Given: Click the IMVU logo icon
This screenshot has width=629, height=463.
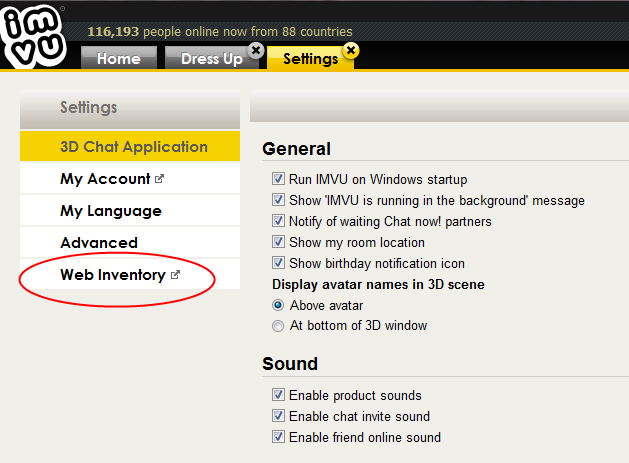Looking at the screenshot, I should pos(33,35).
